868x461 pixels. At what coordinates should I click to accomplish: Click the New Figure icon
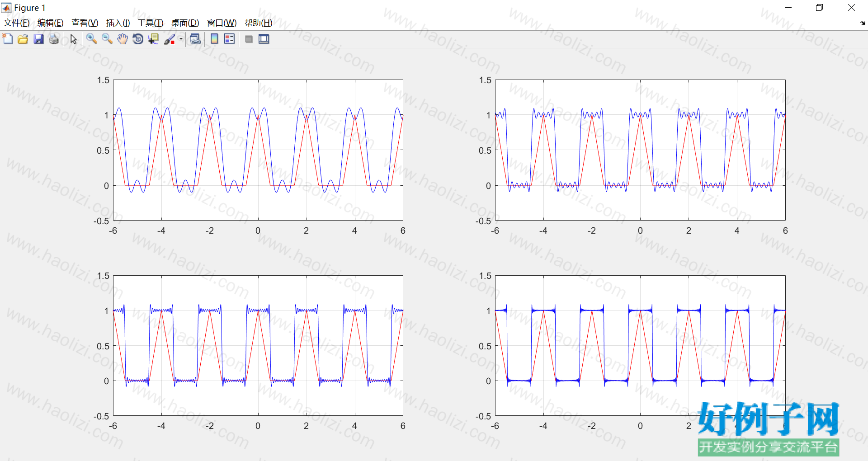[x=8, y=39]
